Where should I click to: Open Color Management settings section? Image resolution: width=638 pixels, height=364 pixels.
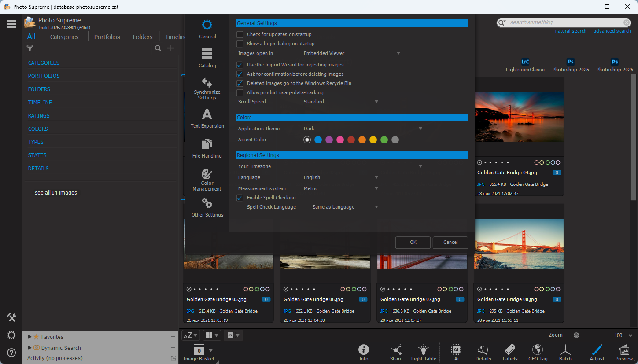[x=207, y=180]
